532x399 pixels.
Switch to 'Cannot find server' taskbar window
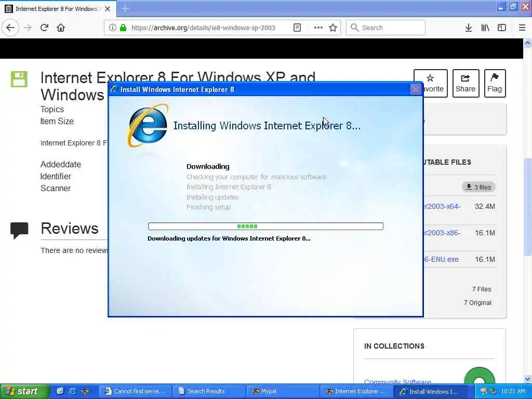136,391
